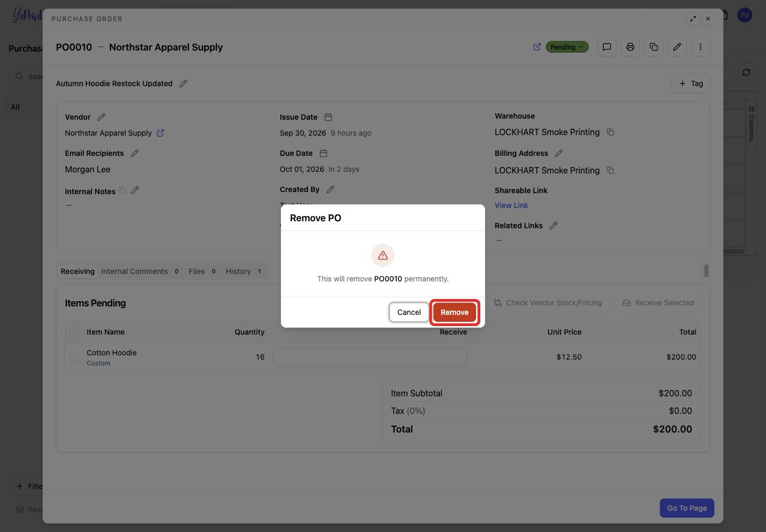Edit the Autumn Hoodie Restock title pencil
This screenshot has height=532, width=766.
coord(184,84)
